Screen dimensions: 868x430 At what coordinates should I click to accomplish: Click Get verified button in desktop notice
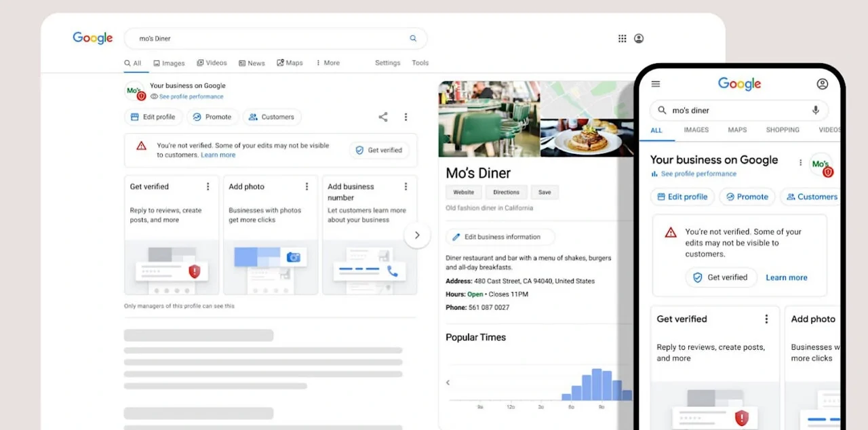click(379, 150)
